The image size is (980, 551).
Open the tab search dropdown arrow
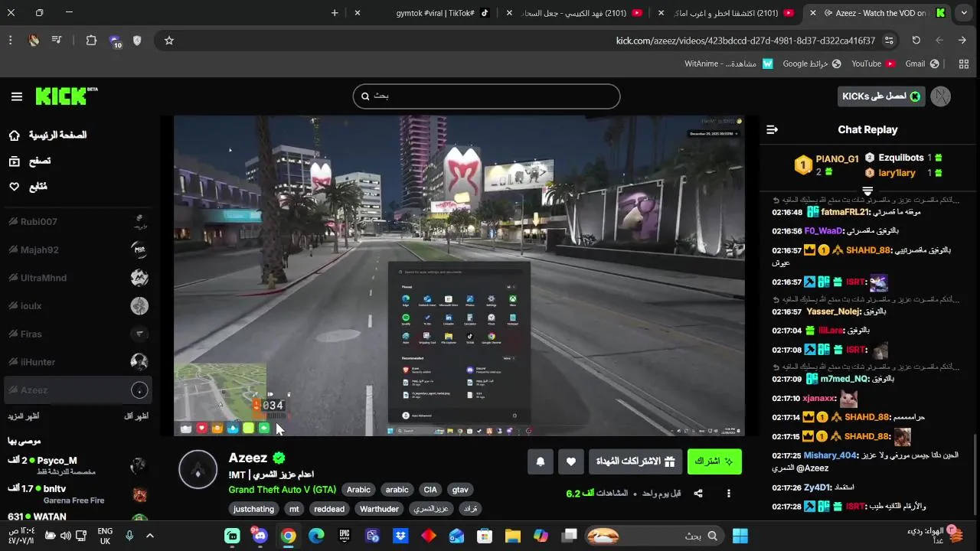coord(964,13)
